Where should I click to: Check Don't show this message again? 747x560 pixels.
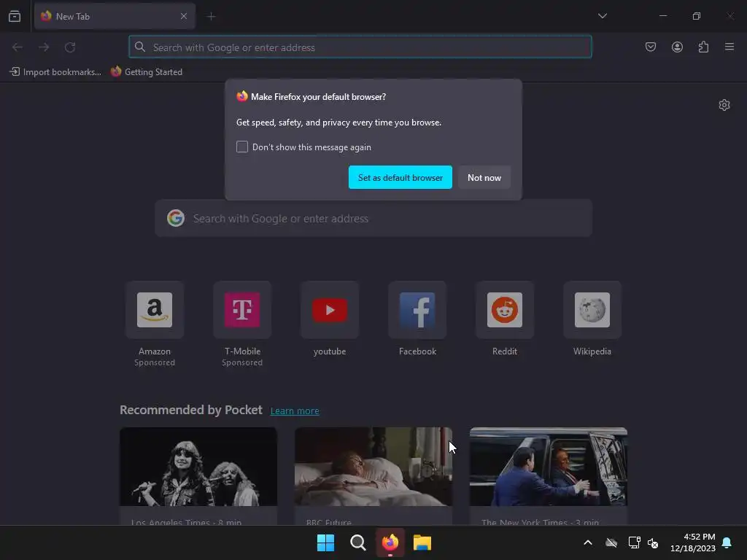coord(242,147)
